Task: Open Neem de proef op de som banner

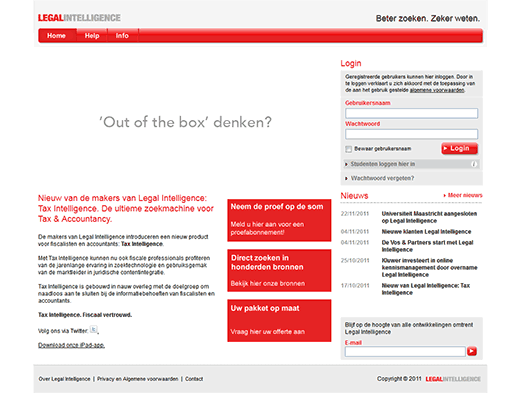Action: coord(279,220)
